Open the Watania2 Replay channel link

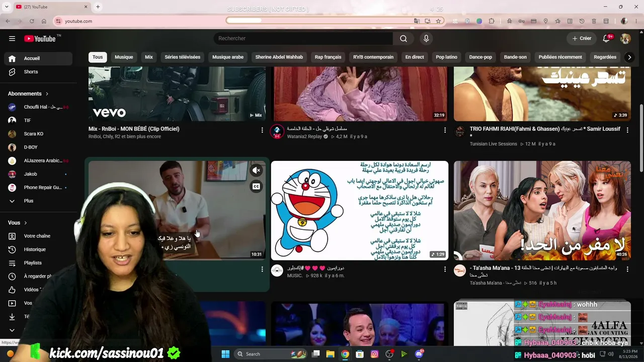click(x=304, y=137)
